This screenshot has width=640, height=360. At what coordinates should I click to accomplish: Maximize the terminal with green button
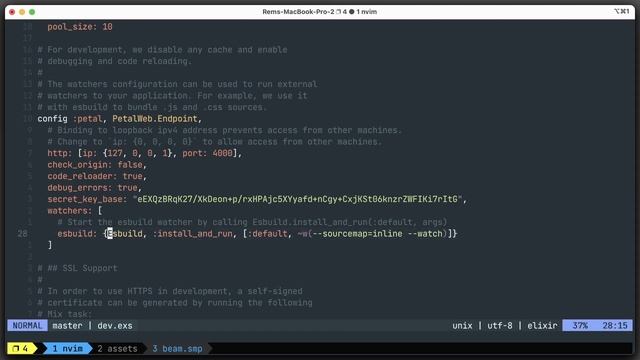(x=32, y=12)
